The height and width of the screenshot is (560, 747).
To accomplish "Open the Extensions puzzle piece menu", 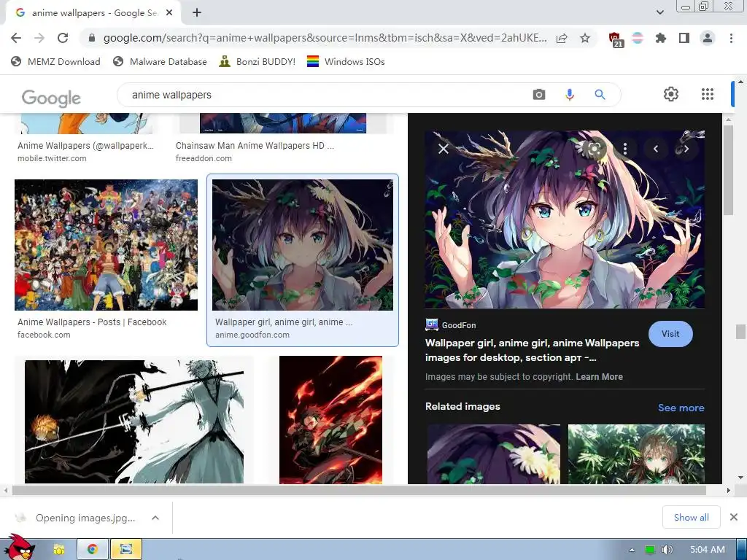I will [661, 38].
